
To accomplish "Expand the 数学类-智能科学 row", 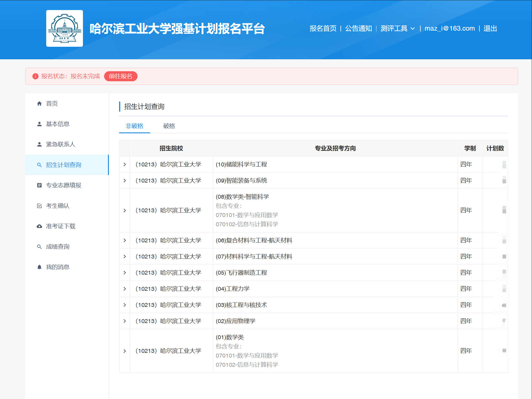I will click(x=124, y=210).
